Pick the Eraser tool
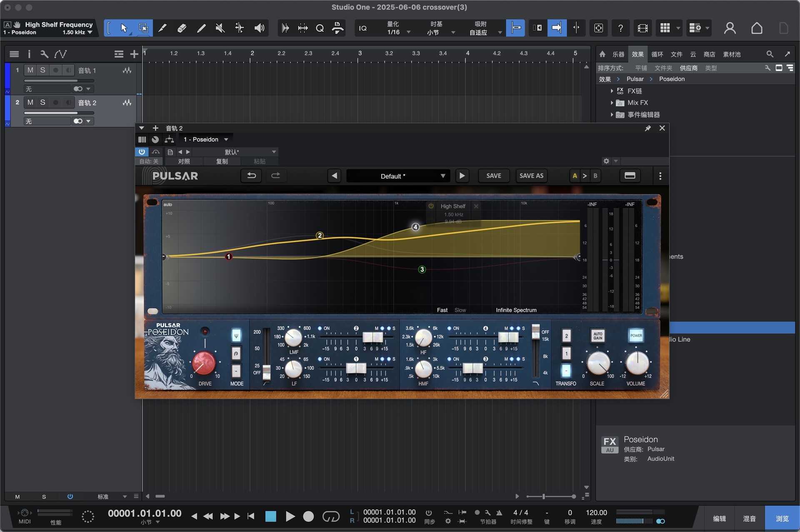The image size is (800, 532). click(182, 28)
